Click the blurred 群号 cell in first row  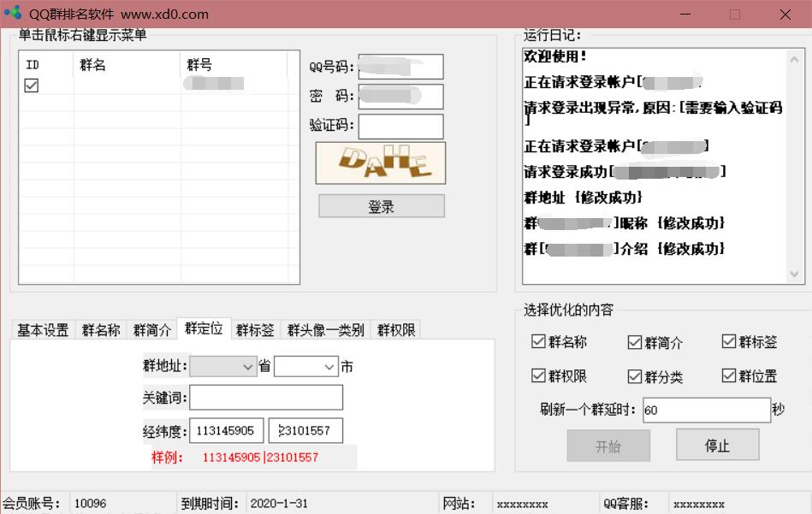tap(213, 83)
